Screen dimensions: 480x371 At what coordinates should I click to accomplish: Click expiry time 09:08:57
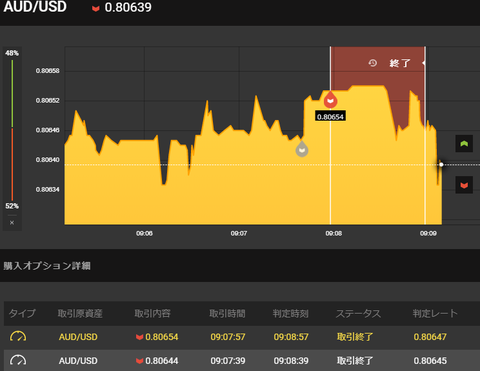click(291, 337)
